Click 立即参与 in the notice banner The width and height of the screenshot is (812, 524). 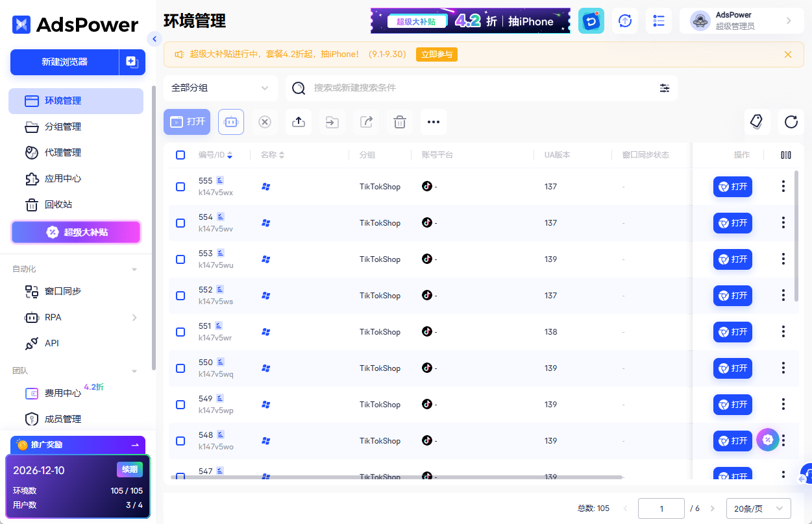pyautogui.click(x=437, y=54)
